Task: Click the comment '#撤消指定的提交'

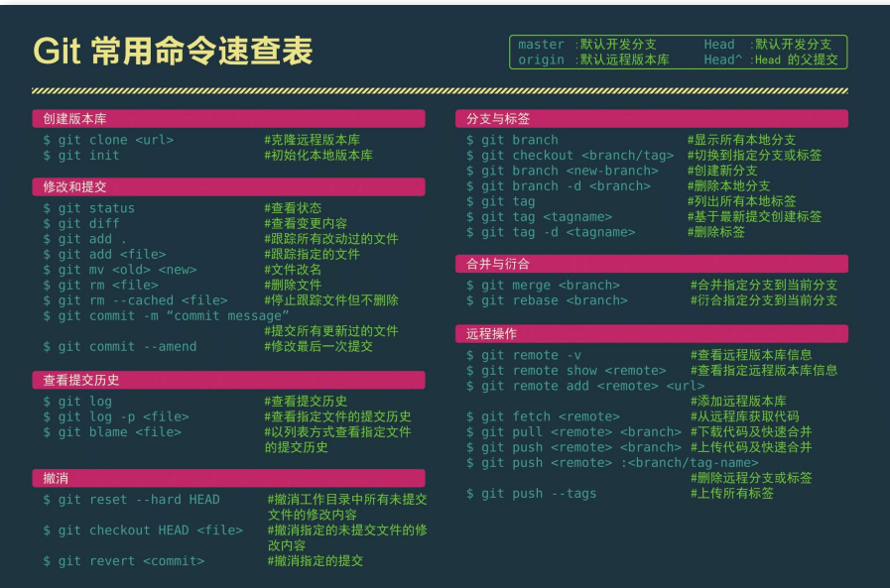Action: (315, 561)
